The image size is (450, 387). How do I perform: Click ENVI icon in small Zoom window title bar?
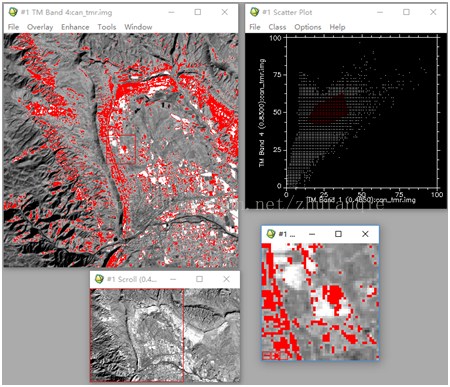point(271,234)
